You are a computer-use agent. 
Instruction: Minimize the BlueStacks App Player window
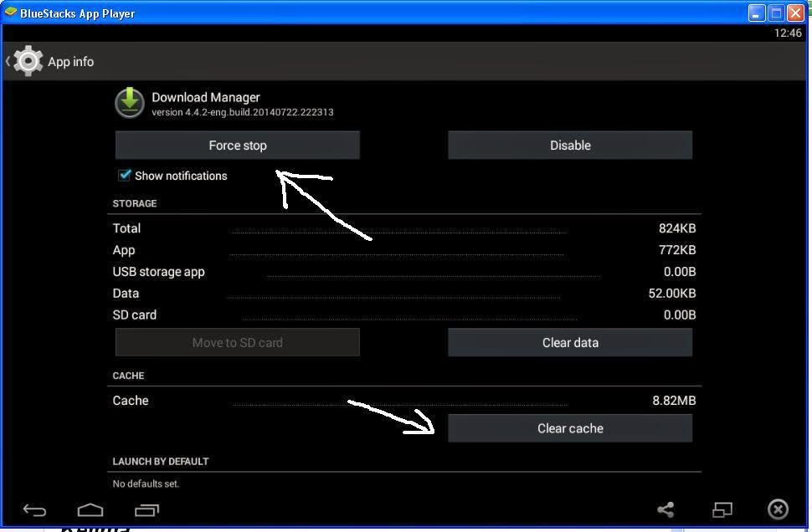[756, 13]
